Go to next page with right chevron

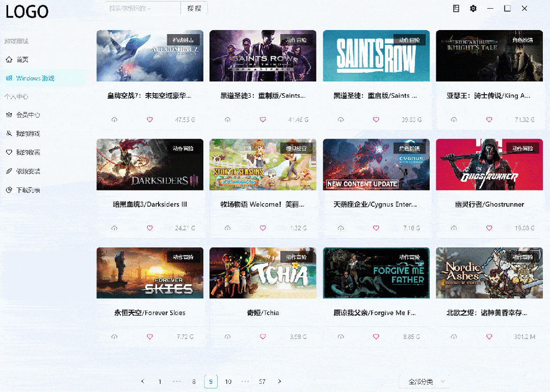tap(279, 381)
